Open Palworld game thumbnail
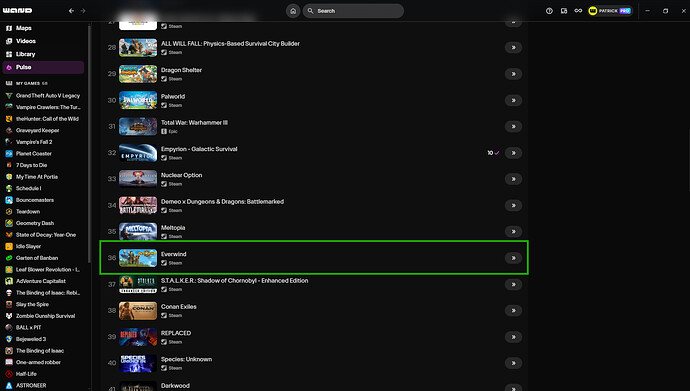 pos(138,100)
